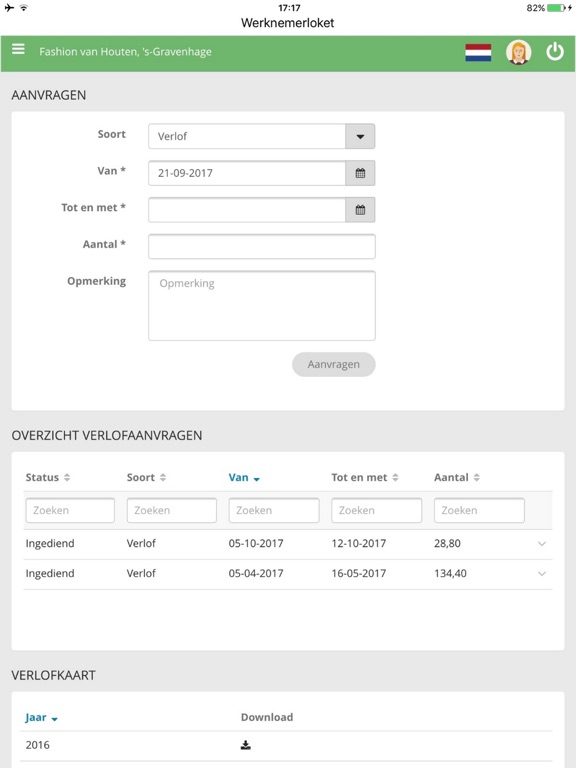Screen dimensions: 576x768
Task: Click the 12-10-2017 end date cell
Action: 359,543
